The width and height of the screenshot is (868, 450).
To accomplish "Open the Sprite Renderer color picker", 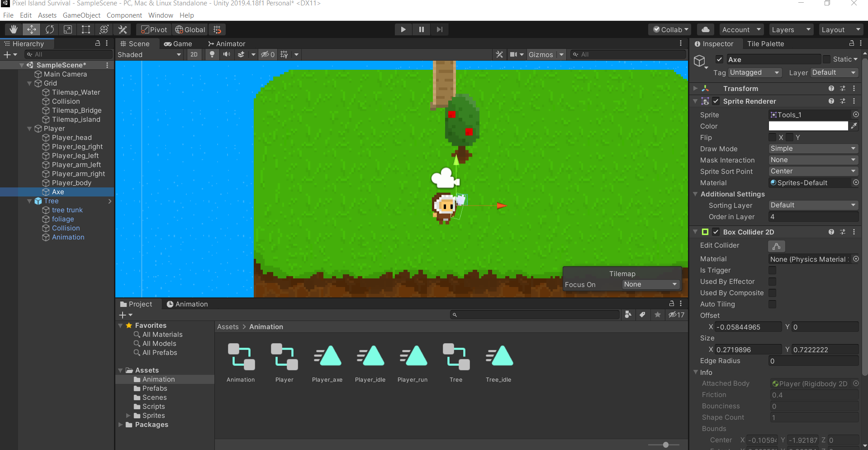I will click(x=808, y=126).
